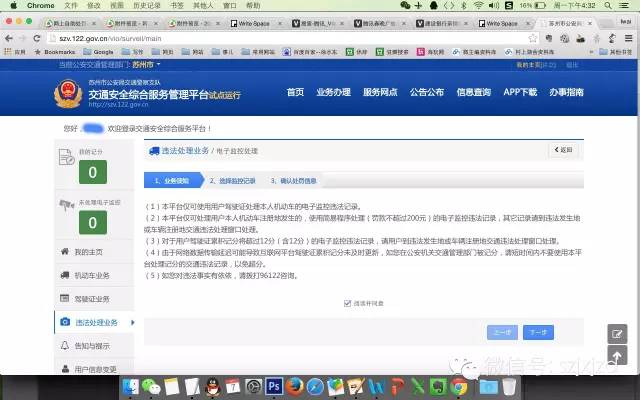Click the 违法处理业务 breadcrumb link

[x=185, y=151]
